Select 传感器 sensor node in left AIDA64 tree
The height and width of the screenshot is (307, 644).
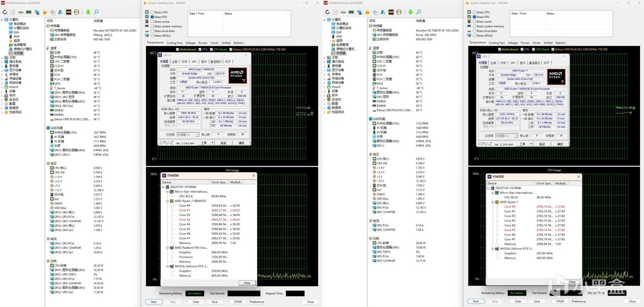click(18, 53)
